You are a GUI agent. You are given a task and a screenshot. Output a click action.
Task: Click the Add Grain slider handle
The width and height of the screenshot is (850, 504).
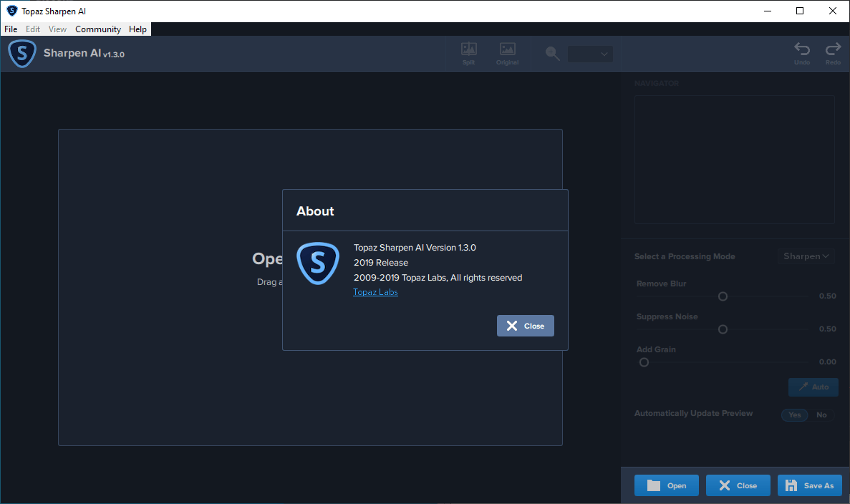(x=644, y=362)
